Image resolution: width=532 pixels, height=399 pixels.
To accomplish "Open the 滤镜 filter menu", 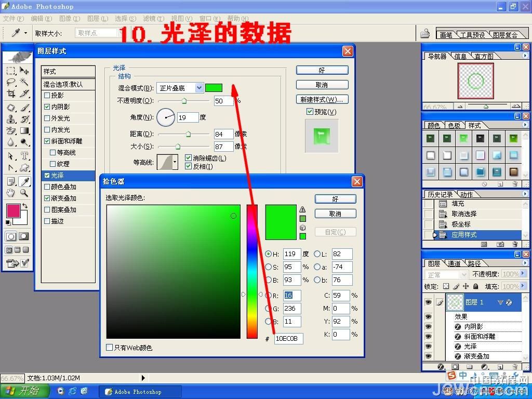I will tap(153, 18).
